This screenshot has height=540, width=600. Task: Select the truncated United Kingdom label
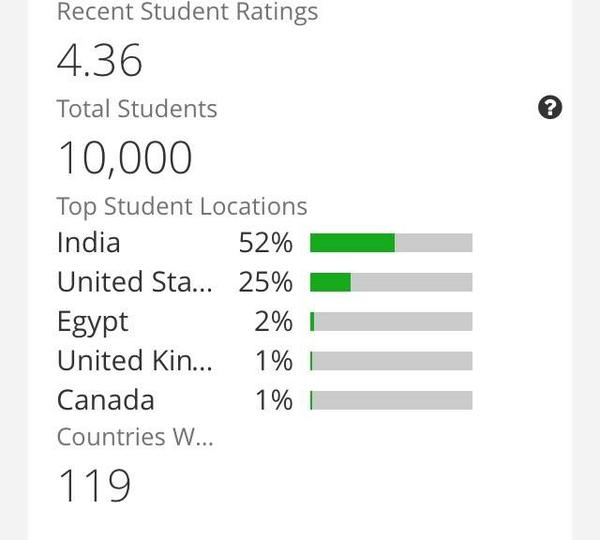pyautogui.click(x=134, y=361)
